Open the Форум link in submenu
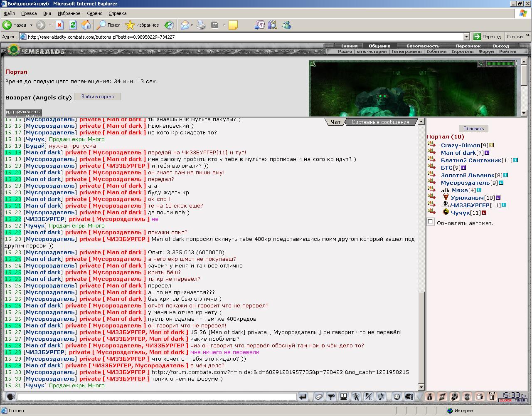This screenshot has width=532, height=416. click(x=486, y=52)
